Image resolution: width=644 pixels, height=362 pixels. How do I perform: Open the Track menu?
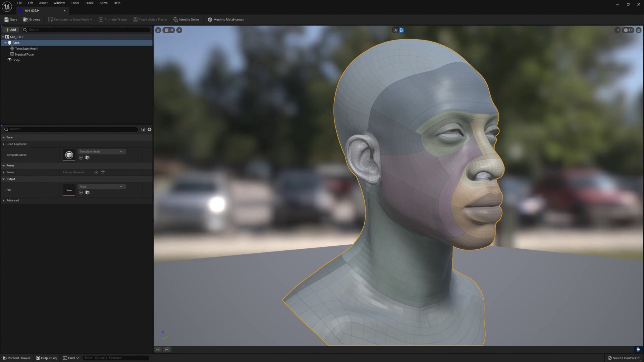[89, 3]
